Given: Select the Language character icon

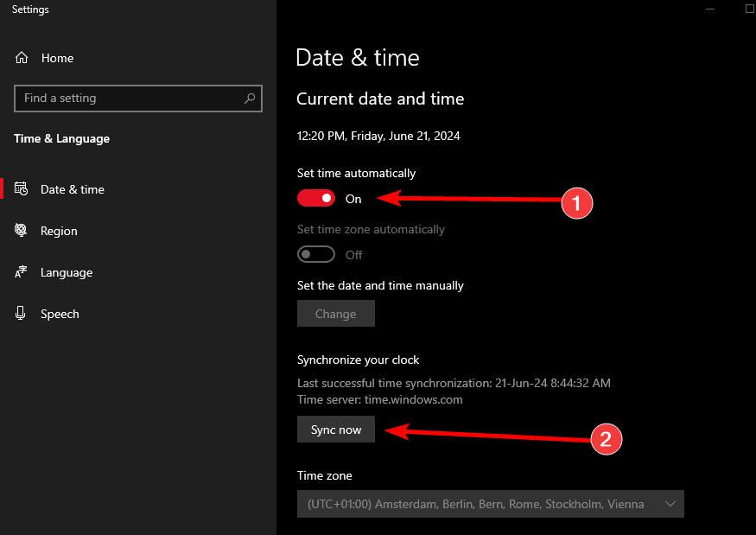Looking at the screenshot, I should pos(21,272).
